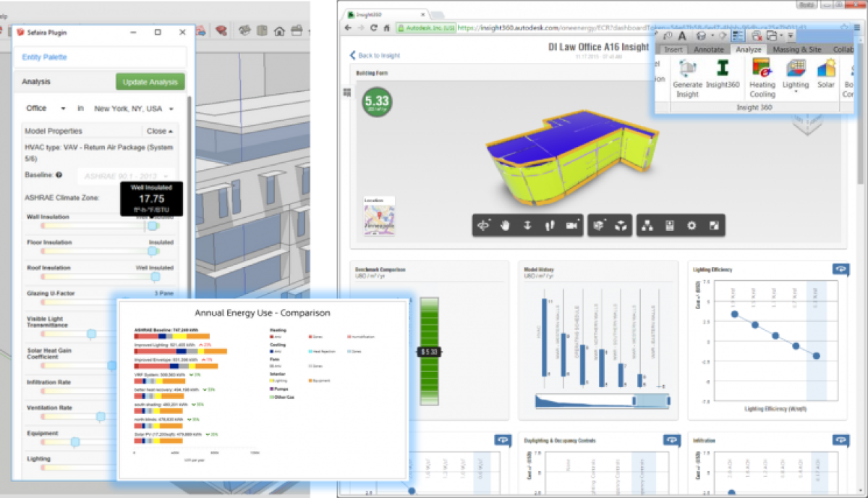This screenshot has width=868, height=498.
Task: Click the Equipment slider handle
Action: pos(75,442)
